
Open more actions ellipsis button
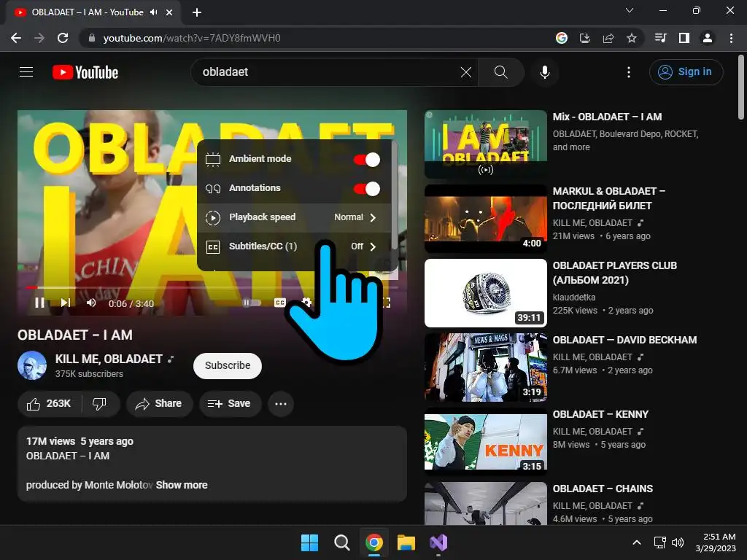tap(281, 404)
